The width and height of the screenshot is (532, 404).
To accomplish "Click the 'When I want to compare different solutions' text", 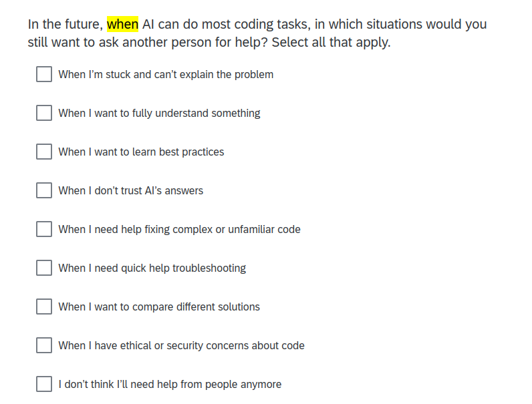I will tap(159, 307).
